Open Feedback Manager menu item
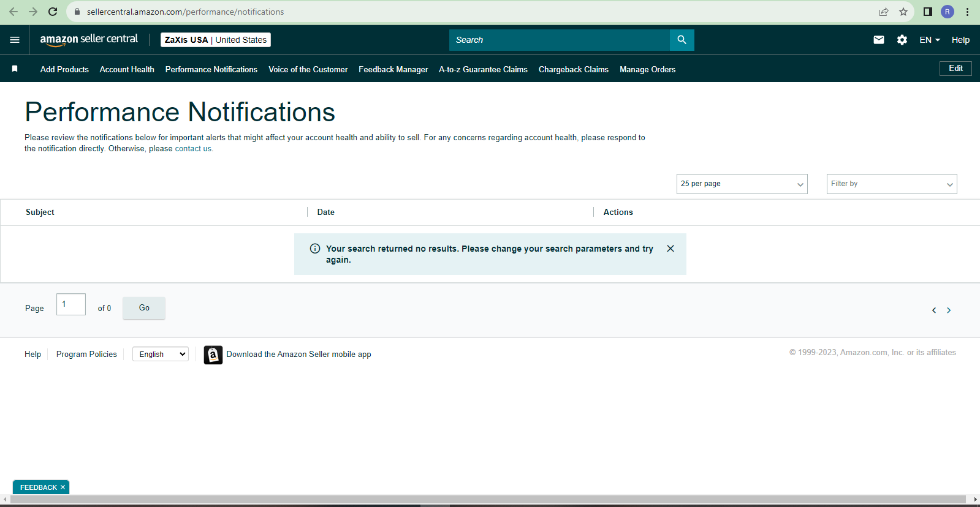The width and height of the screenshot is (980, 507). pos(393,69)
